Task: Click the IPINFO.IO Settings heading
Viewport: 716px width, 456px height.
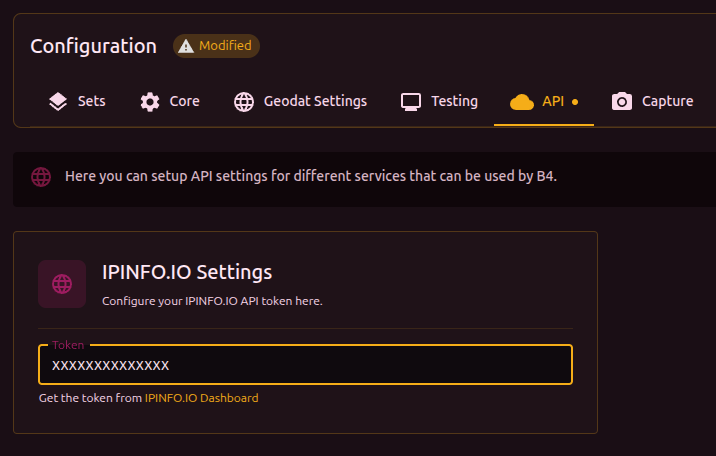Action: (x=187, y=272)
